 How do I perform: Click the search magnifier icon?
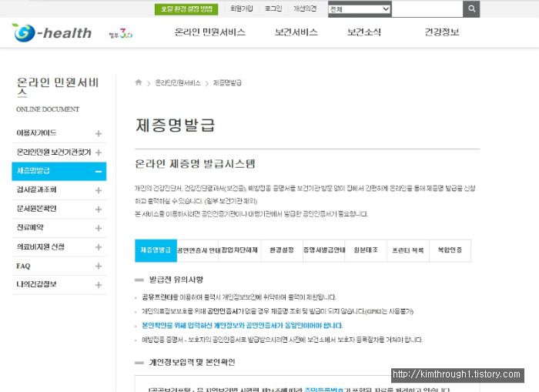tap(471, 9)
